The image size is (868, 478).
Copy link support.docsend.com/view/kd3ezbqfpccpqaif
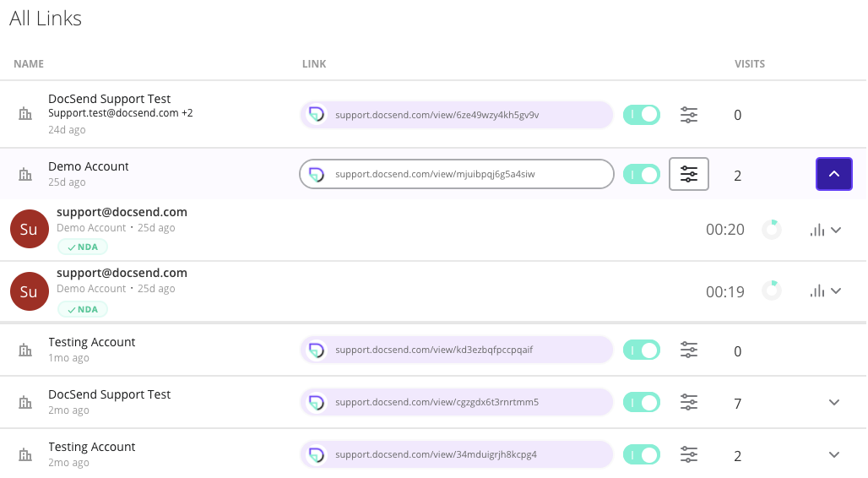point(457,350)
